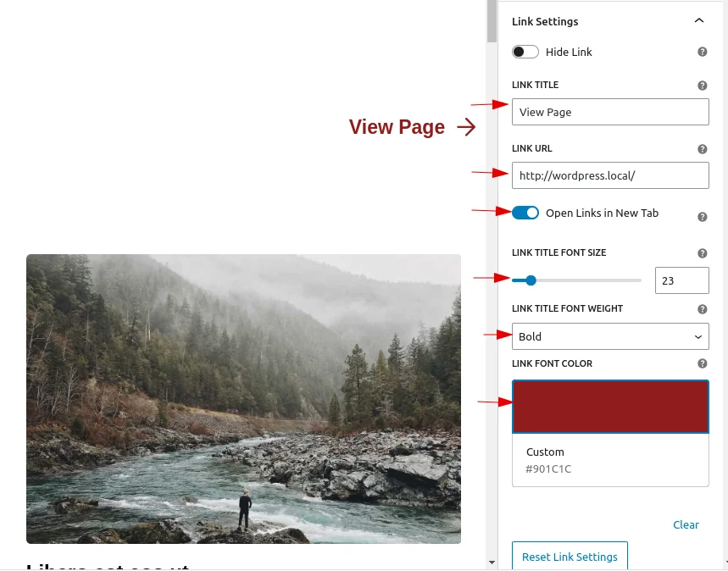Click help icon for LINK TITLE FONT SIZE
The width and height of the screenshot is (728, 571).
point(702,253)
